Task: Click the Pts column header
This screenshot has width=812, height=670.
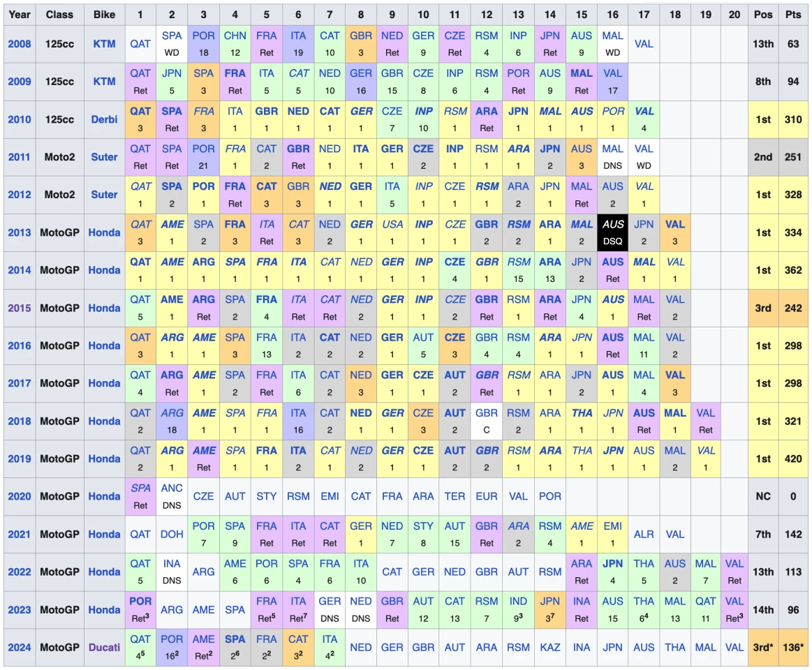Action: tap(793, 15)
